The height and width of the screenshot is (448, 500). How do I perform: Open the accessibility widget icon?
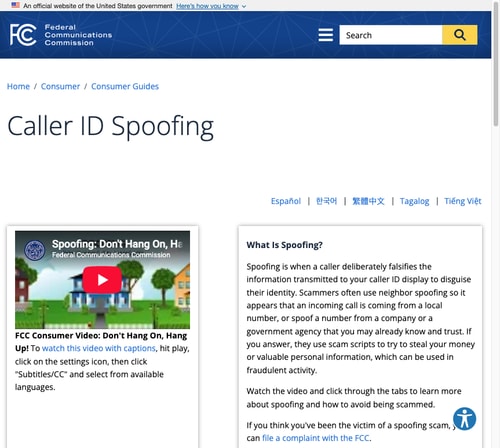point(464,419)
